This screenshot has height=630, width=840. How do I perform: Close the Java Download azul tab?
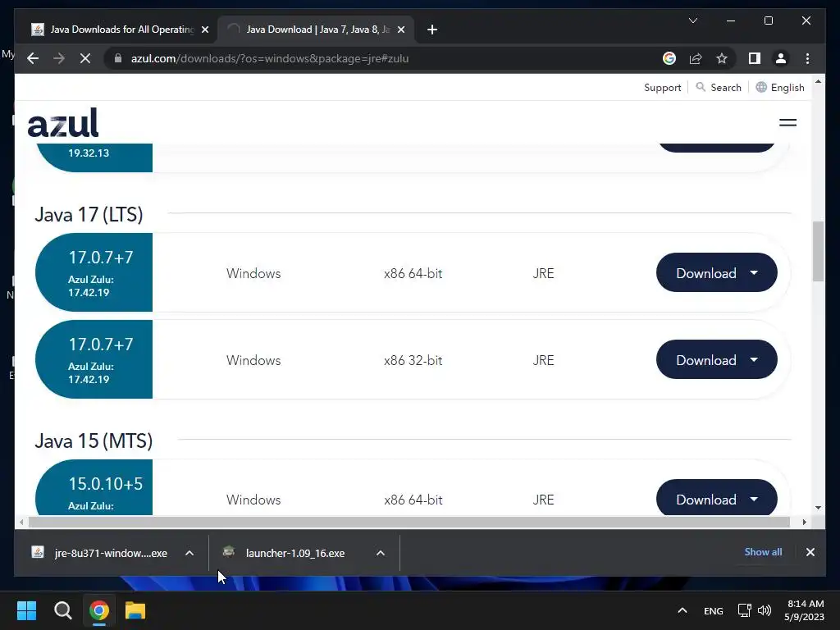[401, 30]
